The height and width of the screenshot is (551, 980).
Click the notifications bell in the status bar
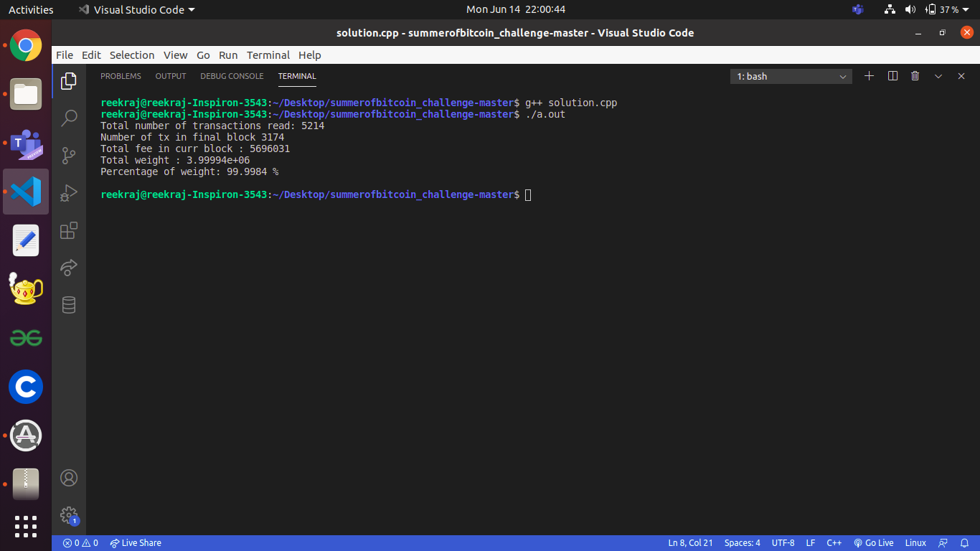(963, 543)
